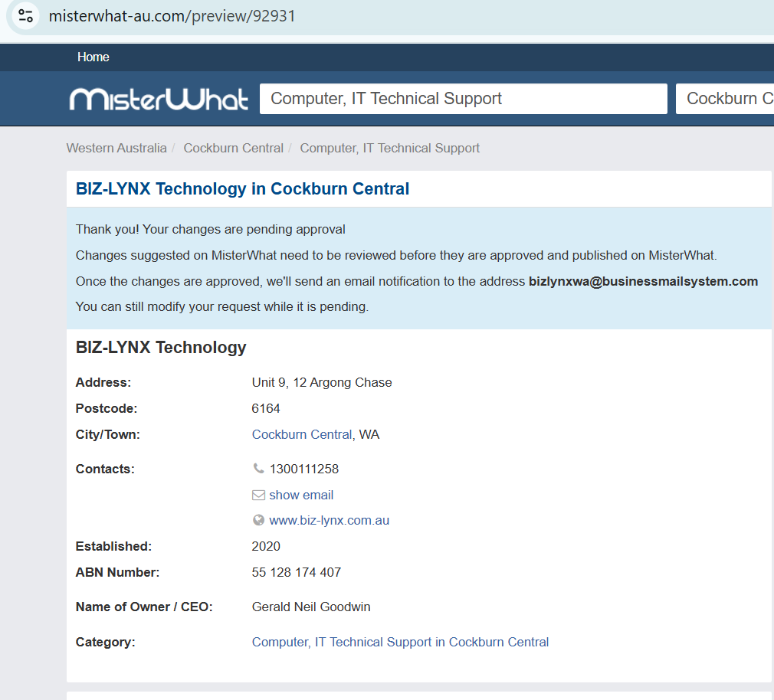Image resolution: width=774 pixels, height=700 pixels.
Task: Click the envelope icon next to show email
Action: click(258, 495)
